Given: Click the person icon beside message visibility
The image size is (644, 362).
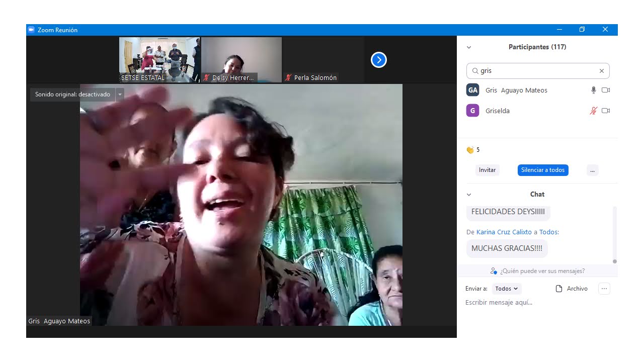Looking at the screenshot, I should (x=494, y=271).
